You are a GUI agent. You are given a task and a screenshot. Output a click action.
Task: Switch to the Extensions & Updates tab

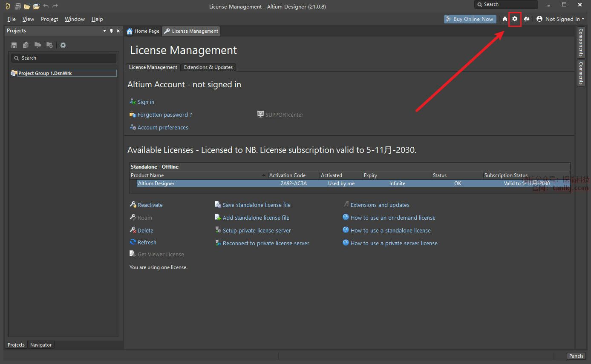tap(208, 67)
